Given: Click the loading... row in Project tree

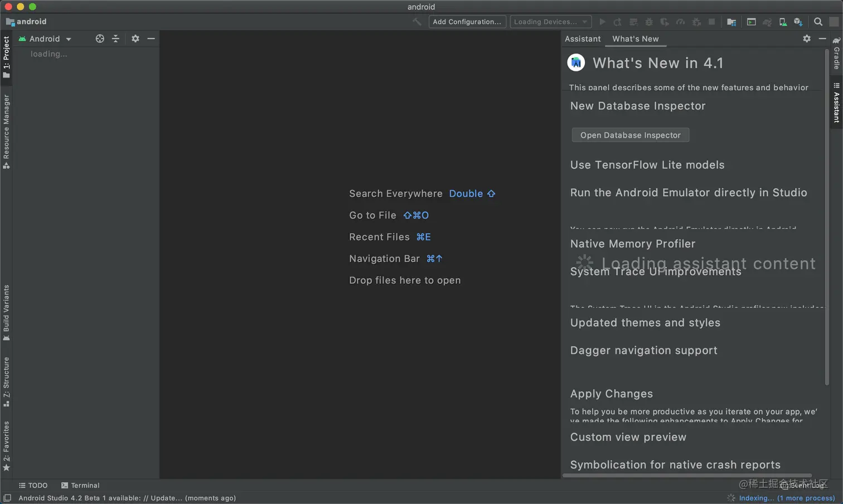Looking at the screenshot, I should coord(49,54).
